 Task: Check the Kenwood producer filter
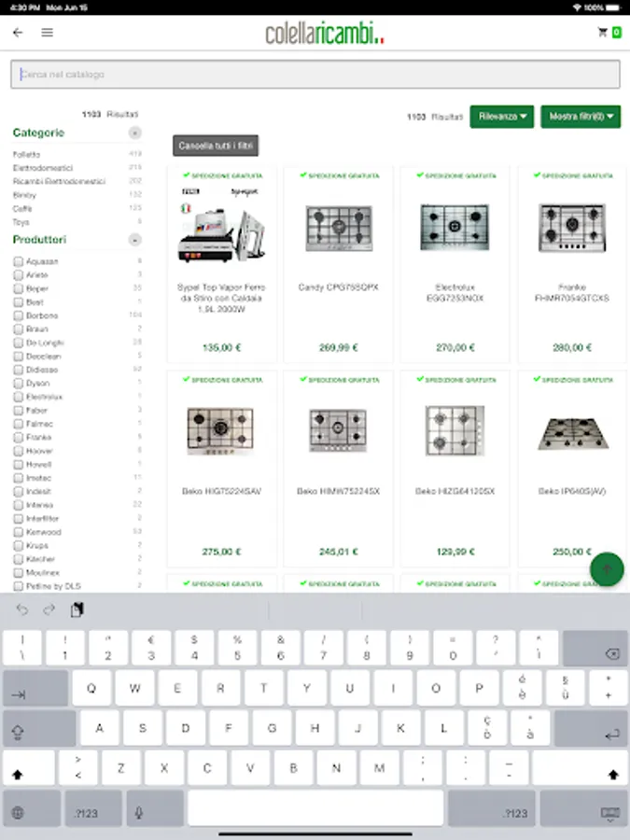pos(19,532)
